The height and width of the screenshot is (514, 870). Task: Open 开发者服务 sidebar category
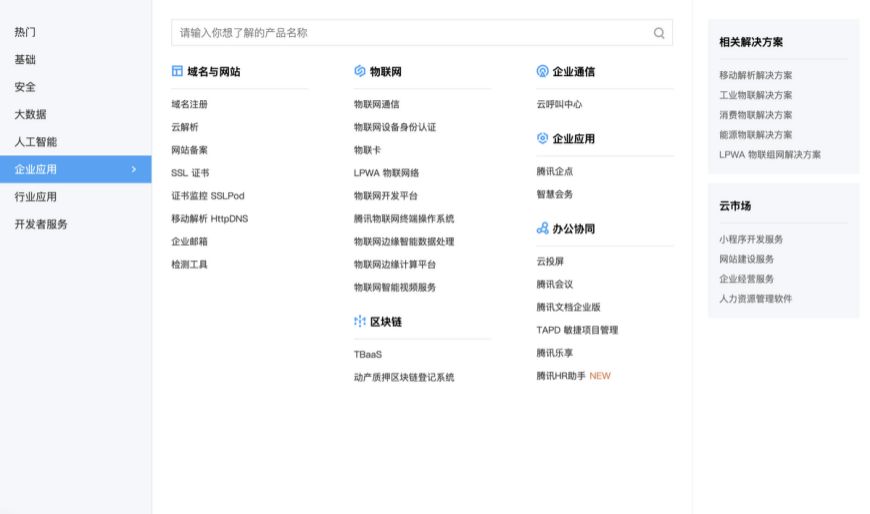(41, 224)
